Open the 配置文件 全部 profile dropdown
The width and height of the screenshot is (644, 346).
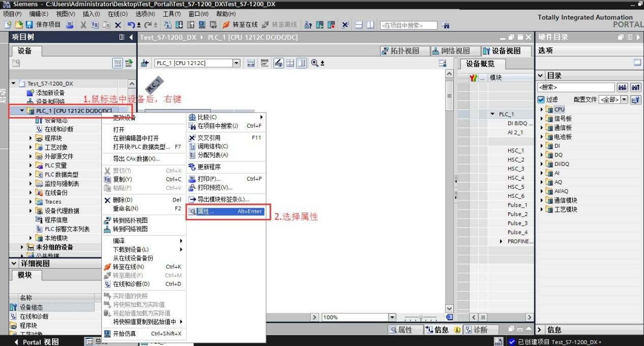(x=624, y=100)
